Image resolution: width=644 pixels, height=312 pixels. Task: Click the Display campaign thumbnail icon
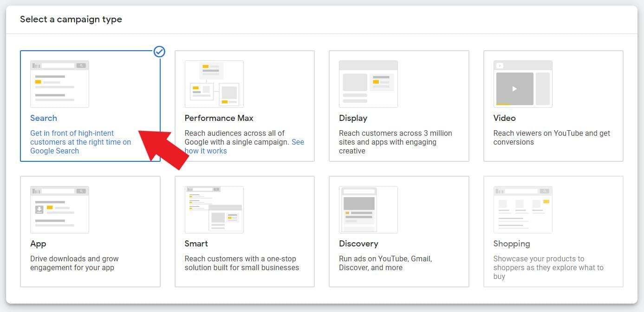pyautogui.click(x=369, y=83)
